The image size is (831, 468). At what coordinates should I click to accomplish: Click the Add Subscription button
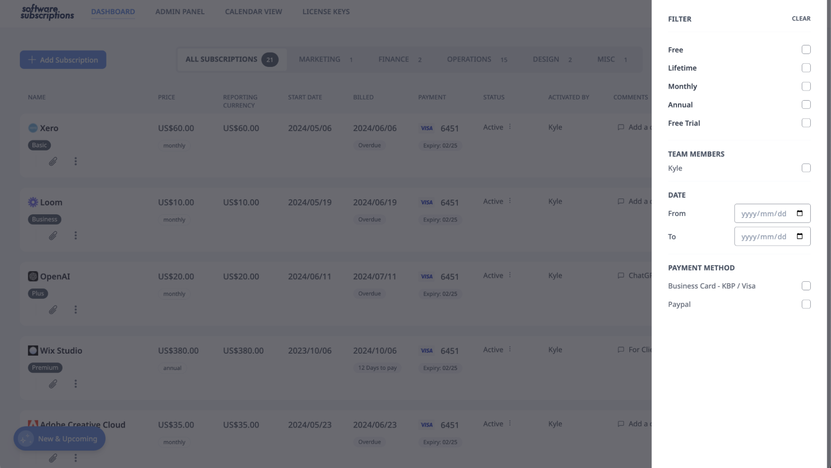pos(63,60)
